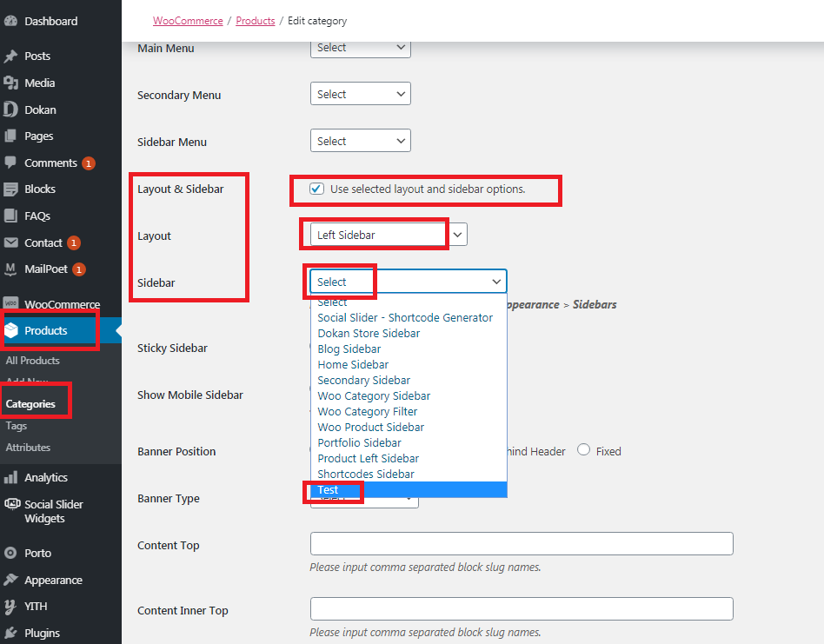824x644 pixels.
Task: Choose Product Left Sidebar option
Action: 409,458
